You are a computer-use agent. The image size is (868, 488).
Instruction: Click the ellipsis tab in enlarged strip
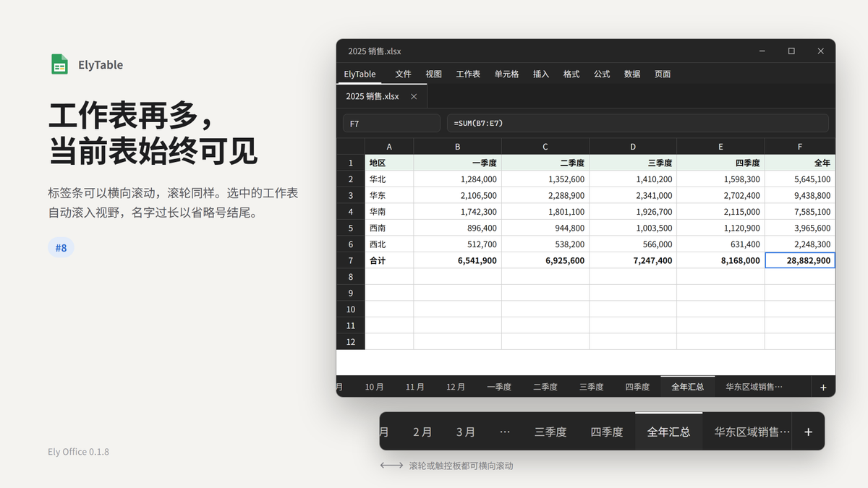coord(505,432)
